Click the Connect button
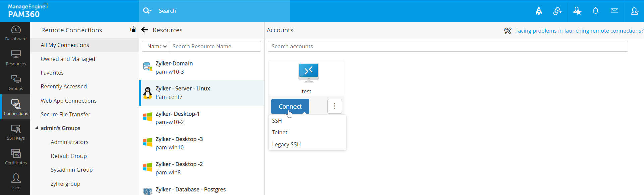The width and height of the screenshot is (644, 195). click(290, 106)
